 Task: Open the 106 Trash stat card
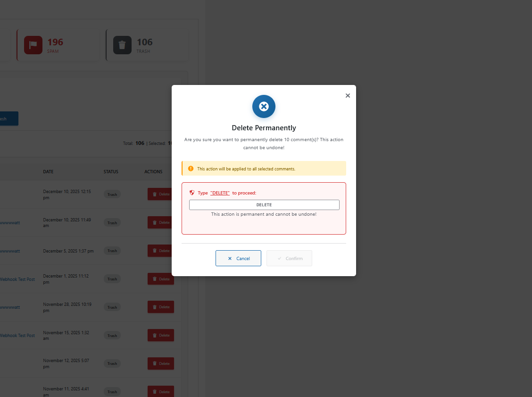[147, 45]
